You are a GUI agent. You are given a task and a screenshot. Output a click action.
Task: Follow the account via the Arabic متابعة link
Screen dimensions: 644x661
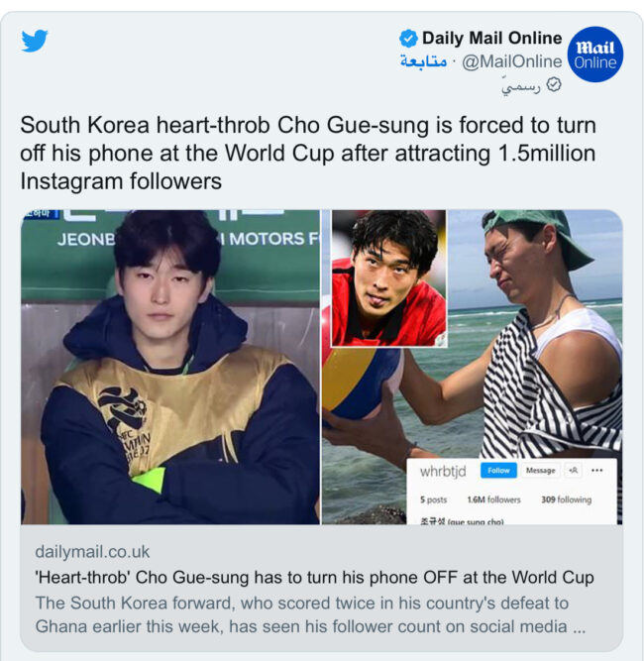coord(424,61)
